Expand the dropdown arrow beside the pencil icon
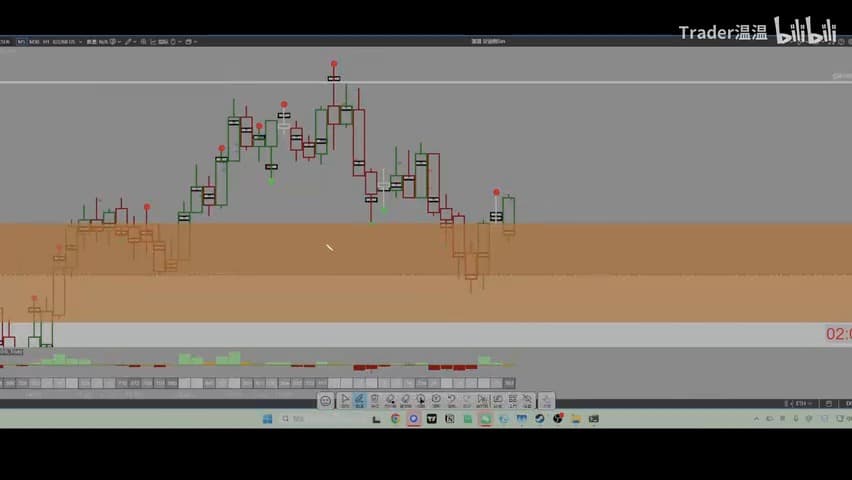 [134, 42]
